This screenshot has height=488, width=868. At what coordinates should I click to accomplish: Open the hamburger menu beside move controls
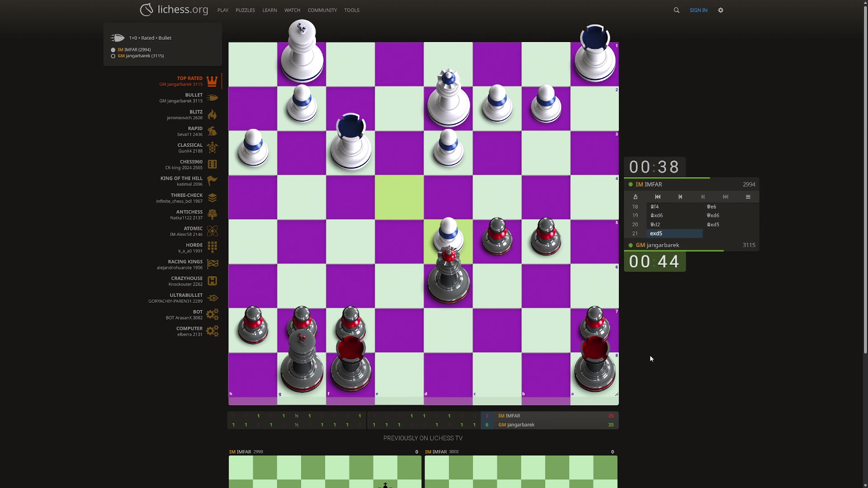click(748, 197)
